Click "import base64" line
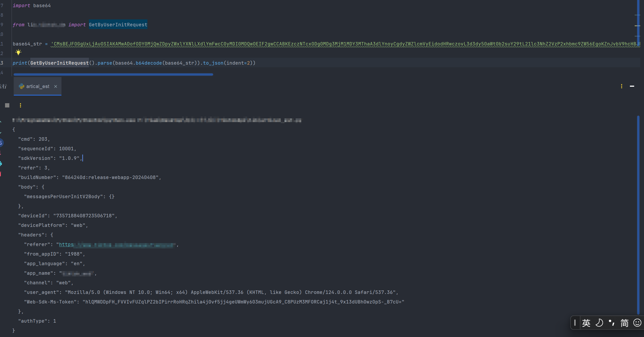The image size is (644, 337). pyautogui.click(x=32, y=6)
